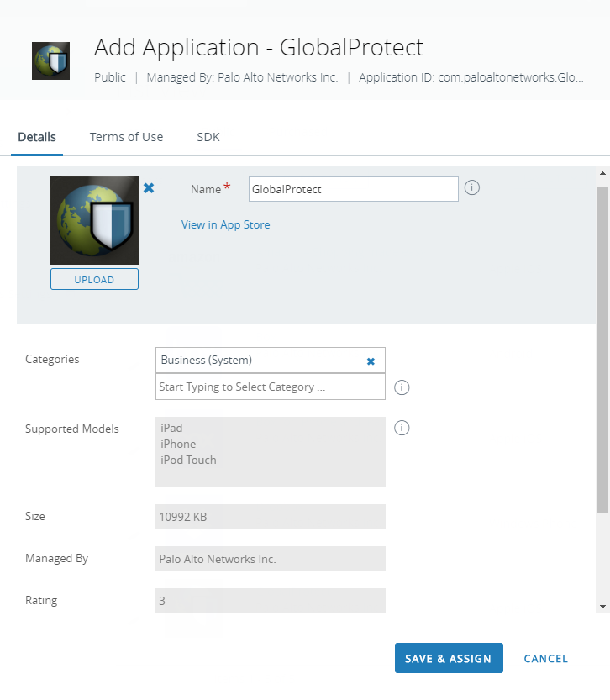Show info for the Categories field

pyautogui.click(x=402, y=387)
